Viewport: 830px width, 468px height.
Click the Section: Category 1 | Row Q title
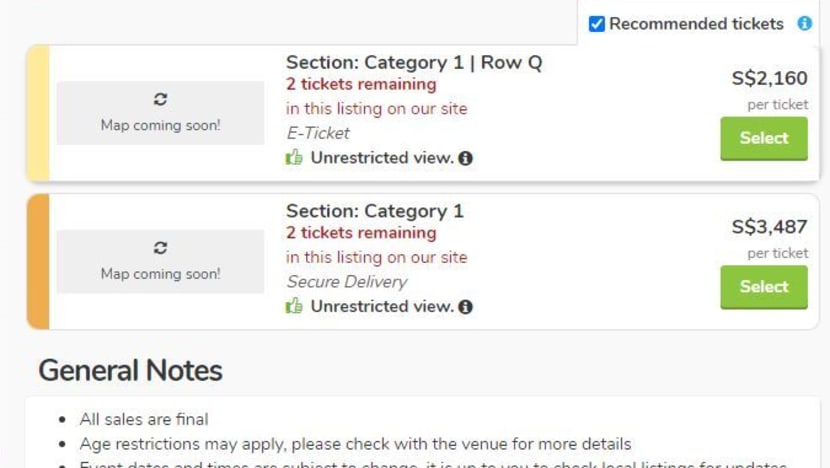point(414,62)
